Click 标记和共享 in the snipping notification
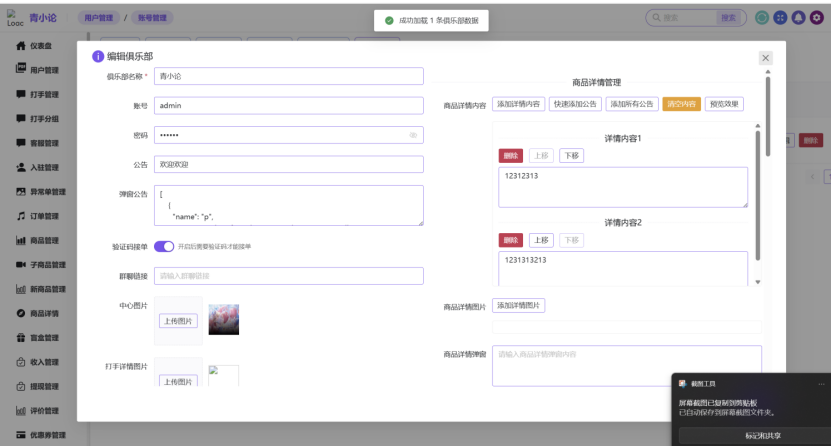Image resolution: width=831 pixels, height=446 pixels. click(763, 435)
